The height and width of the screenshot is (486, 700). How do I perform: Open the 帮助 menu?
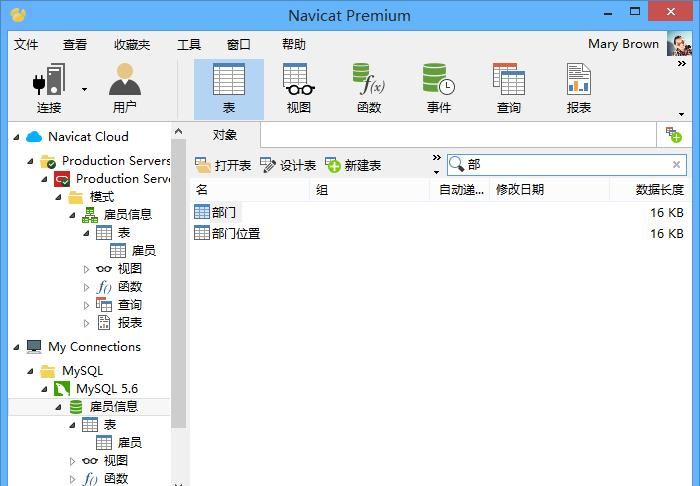click(294, 44)
